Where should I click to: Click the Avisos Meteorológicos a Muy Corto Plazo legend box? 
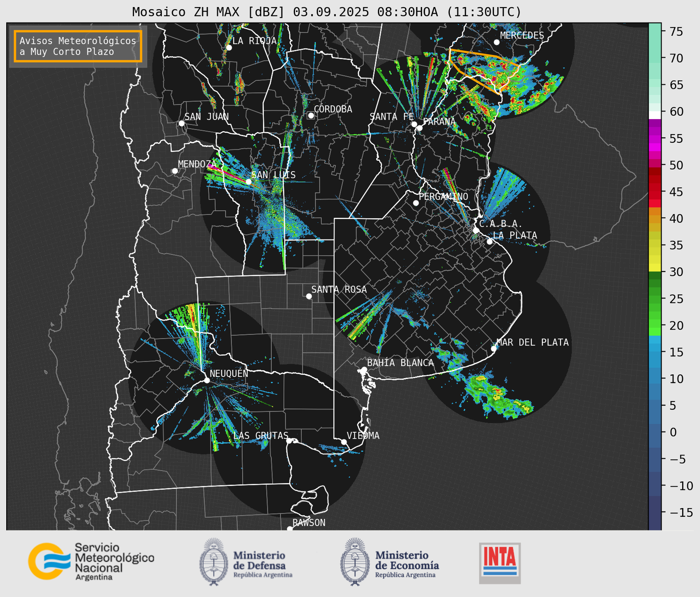78,46
